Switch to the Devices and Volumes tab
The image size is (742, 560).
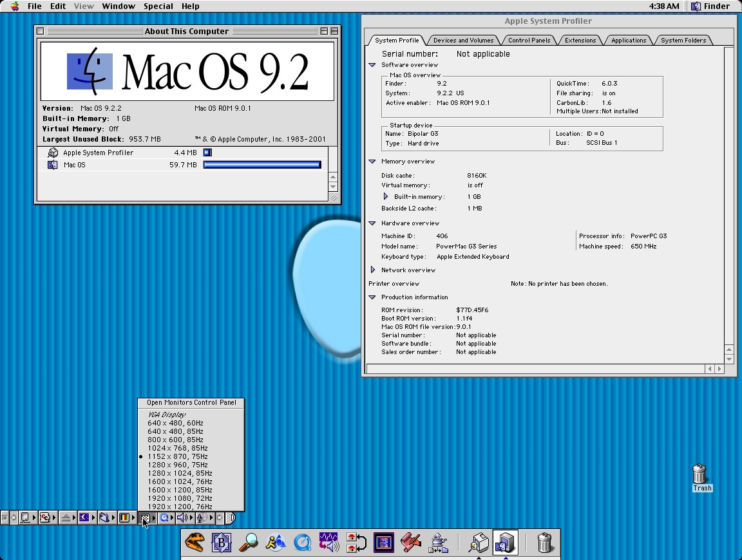coord(464,40)
